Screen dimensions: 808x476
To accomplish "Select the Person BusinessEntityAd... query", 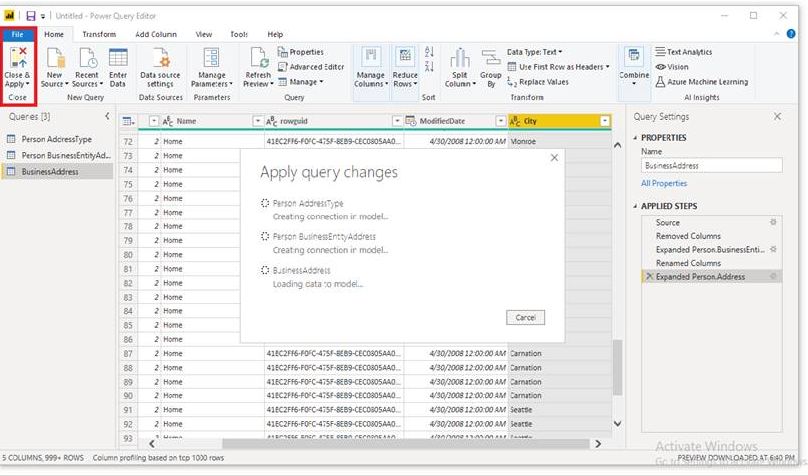I will pos(57,156).
